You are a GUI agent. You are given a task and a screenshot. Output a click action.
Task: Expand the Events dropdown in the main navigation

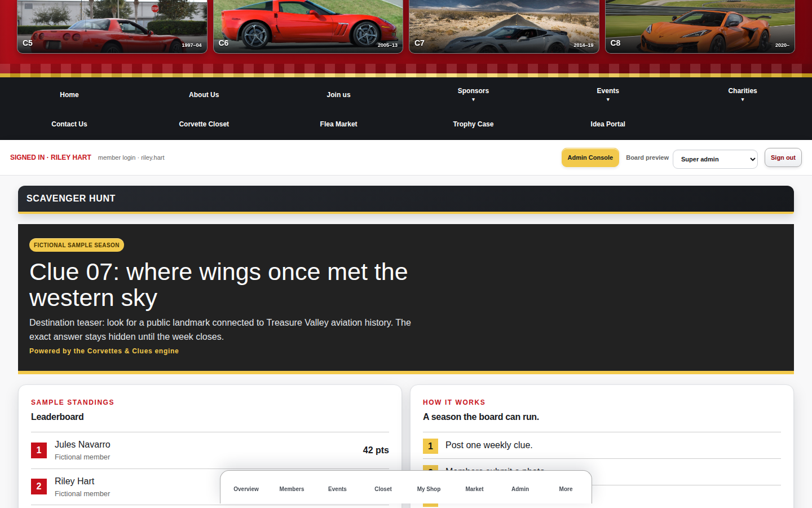point(608,94)
